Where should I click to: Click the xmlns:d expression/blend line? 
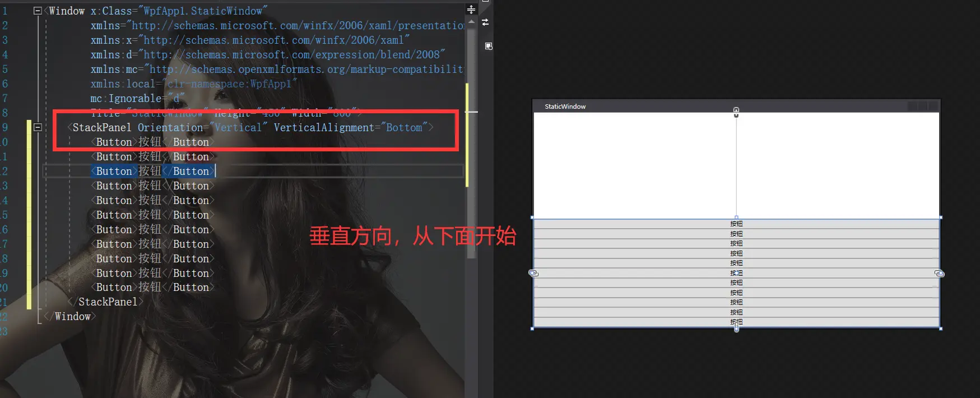[268, 54]
